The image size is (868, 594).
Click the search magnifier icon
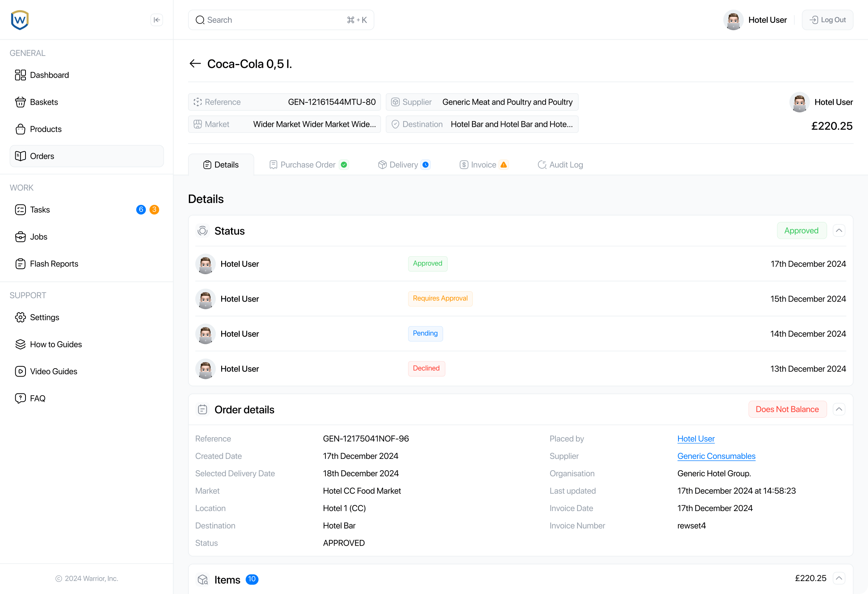click(200, 20)
